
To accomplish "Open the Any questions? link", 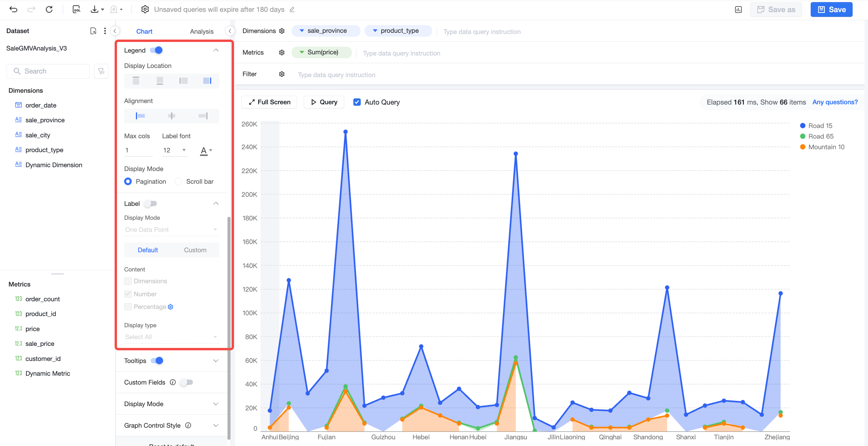I will click(835, 102).
